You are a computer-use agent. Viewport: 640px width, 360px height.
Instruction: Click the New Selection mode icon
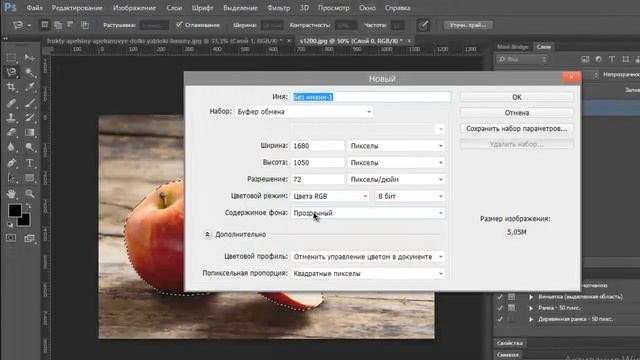(44, 25)
